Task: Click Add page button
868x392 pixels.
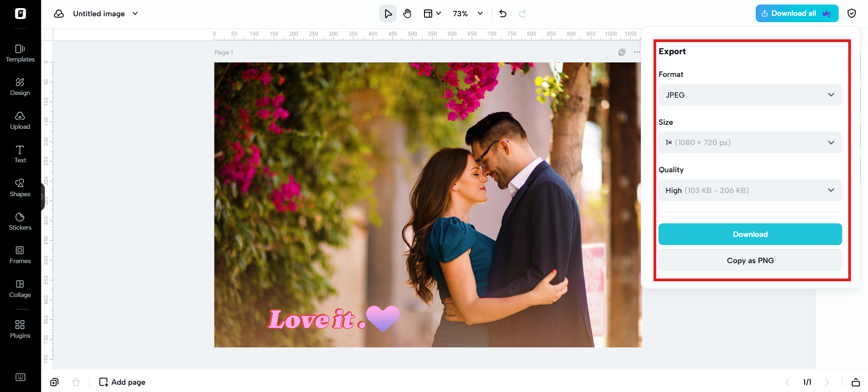Action: (x=122, y=382)
